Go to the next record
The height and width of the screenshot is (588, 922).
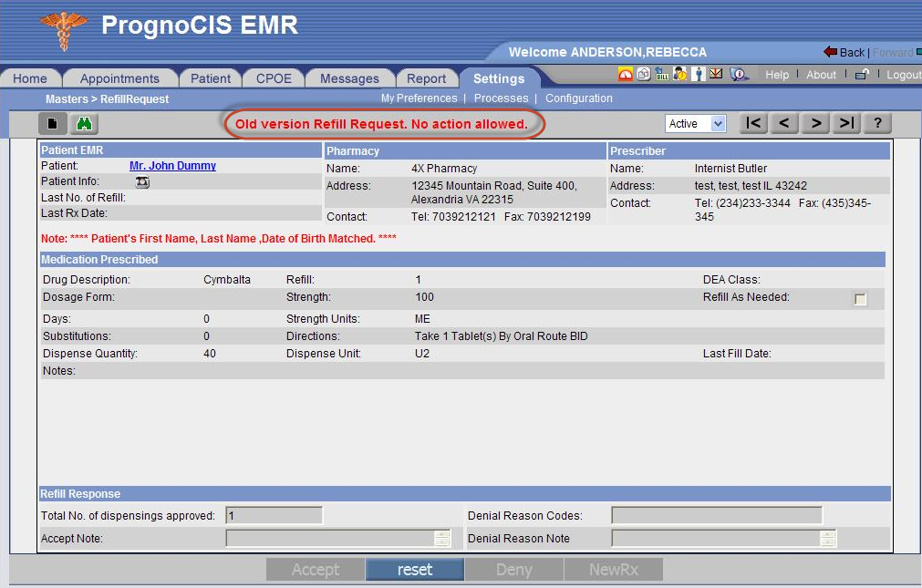click(x=815, y=123)
